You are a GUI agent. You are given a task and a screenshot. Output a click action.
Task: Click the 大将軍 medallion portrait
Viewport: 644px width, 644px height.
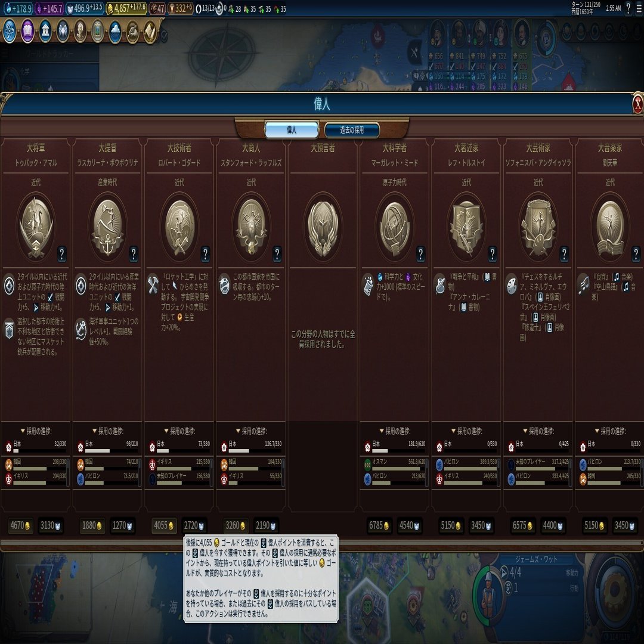click(x=36, y=227)
